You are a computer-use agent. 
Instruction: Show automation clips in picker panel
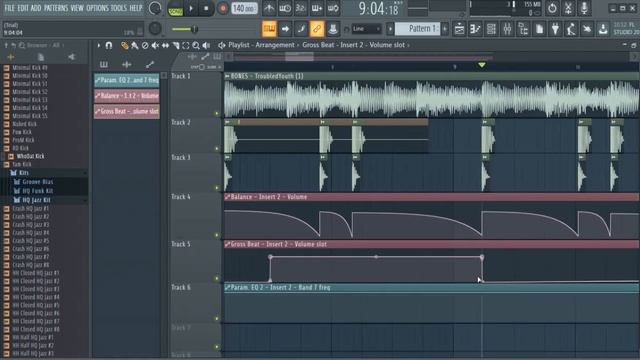(x=150, y=64)
